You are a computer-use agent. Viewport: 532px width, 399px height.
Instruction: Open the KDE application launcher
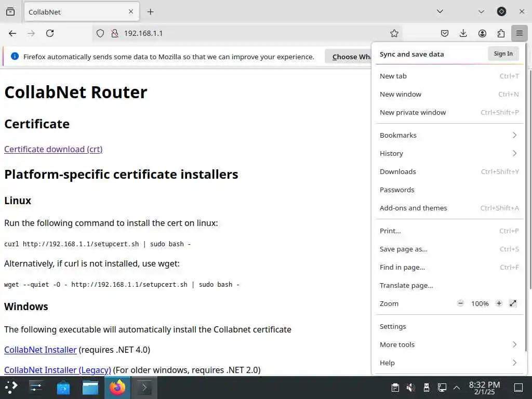click(x=10, y=388)
